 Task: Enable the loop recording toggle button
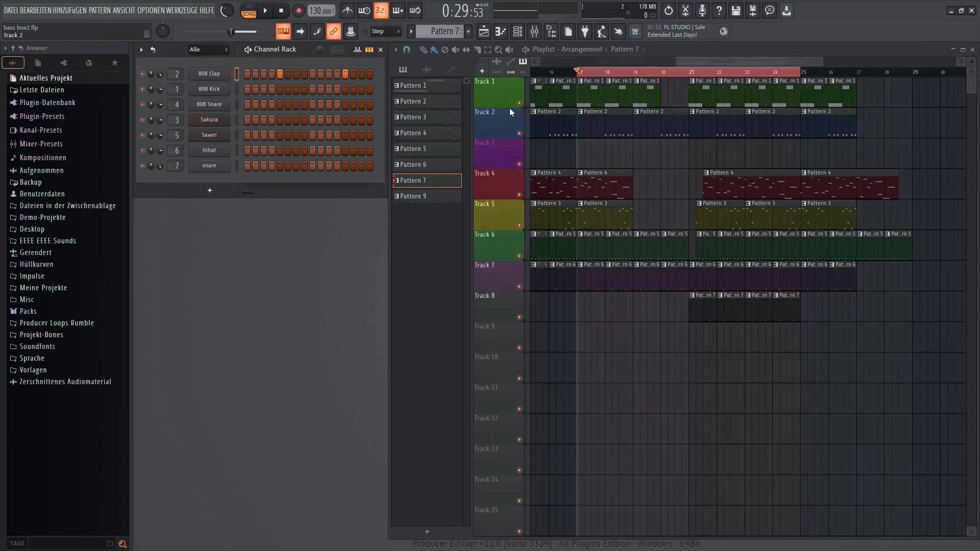click(x=415, y=10)
